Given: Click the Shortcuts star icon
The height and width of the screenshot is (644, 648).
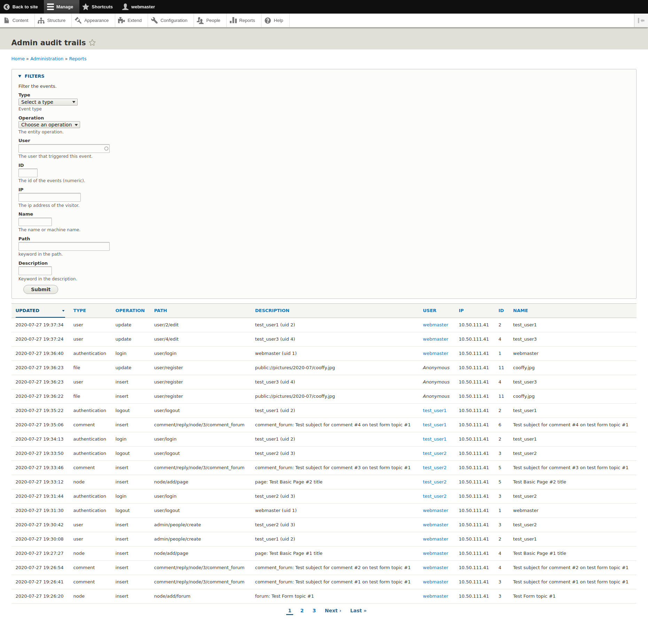Looking at the screenshot, I should [86, 7].
